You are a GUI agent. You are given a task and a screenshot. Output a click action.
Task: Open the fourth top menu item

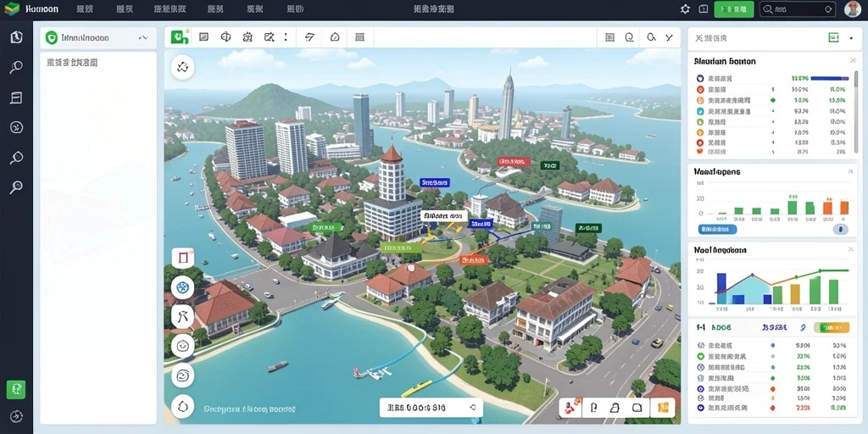pyautogui.click(x=214, y=8)
